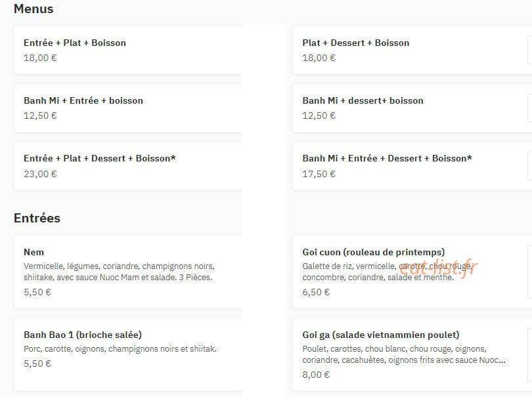Open the Banh Mi + Entrée + boisson card
Screen dimensions: 532x397
[x=127, y=108]
